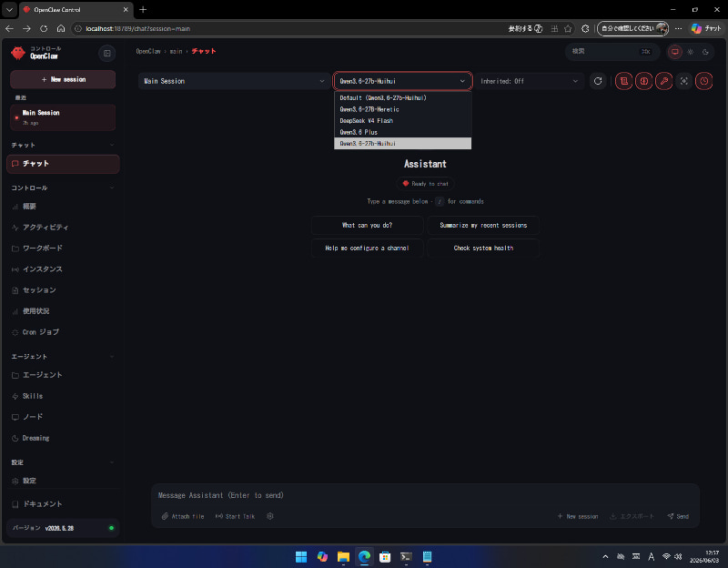728x568 pixels.
Task: Open 設定 page with gear icon
Action: point(63,482)
